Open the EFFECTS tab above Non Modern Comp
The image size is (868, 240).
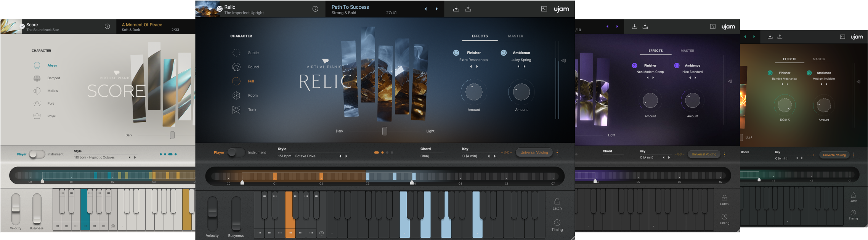point(656,51)
